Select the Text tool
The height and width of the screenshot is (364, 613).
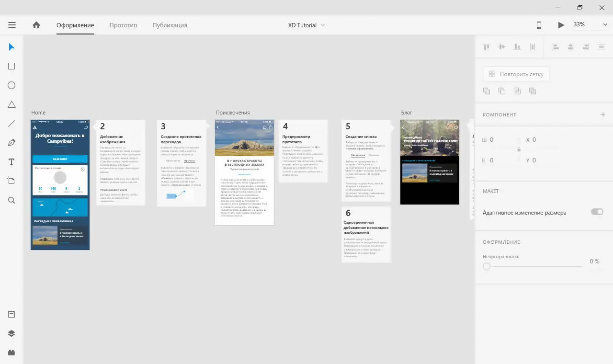11,161
